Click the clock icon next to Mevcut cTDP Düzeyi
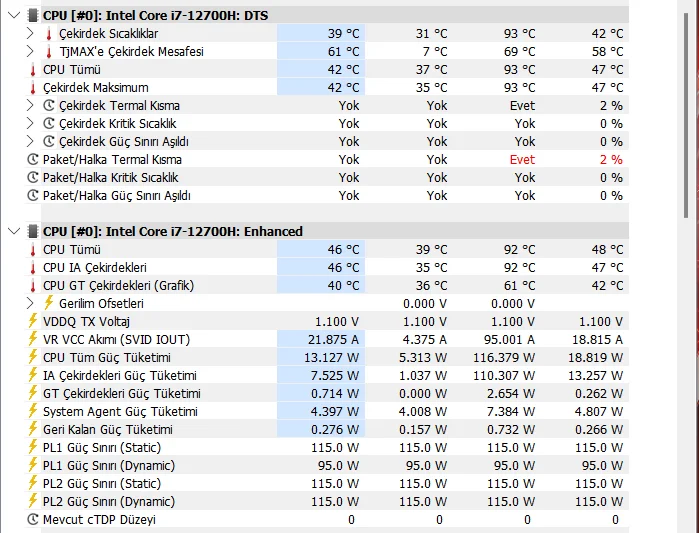This screenshot has width=699, height=533. click(33, 520)
